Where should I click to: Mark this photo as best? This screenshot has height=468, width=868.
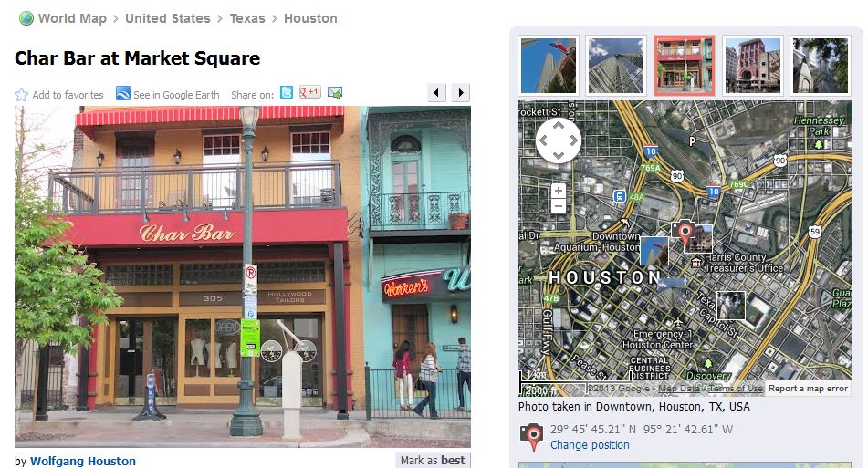coord(433,461)
